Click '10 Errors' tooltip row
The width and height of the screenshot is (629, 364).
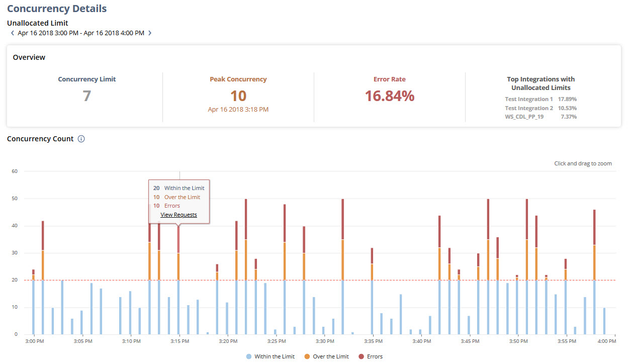pos(166,206)
